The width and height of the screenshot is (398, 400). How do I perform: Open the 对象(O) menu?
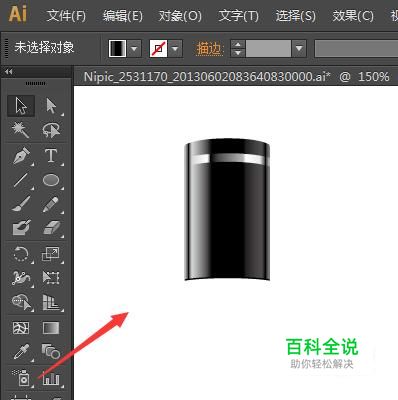pyautogui.click(x=180, y=16)
